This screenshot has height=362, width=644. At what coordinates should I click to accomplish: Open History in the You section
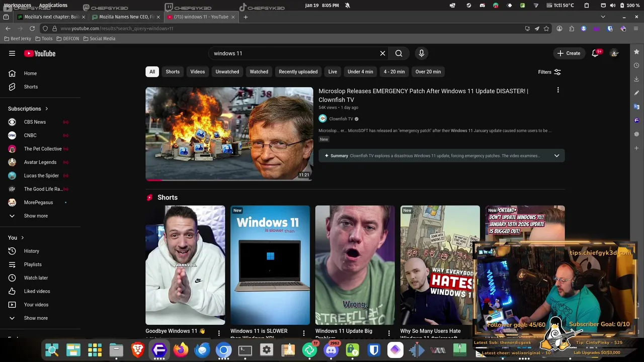pyautogui.click(x=31, y=251)
